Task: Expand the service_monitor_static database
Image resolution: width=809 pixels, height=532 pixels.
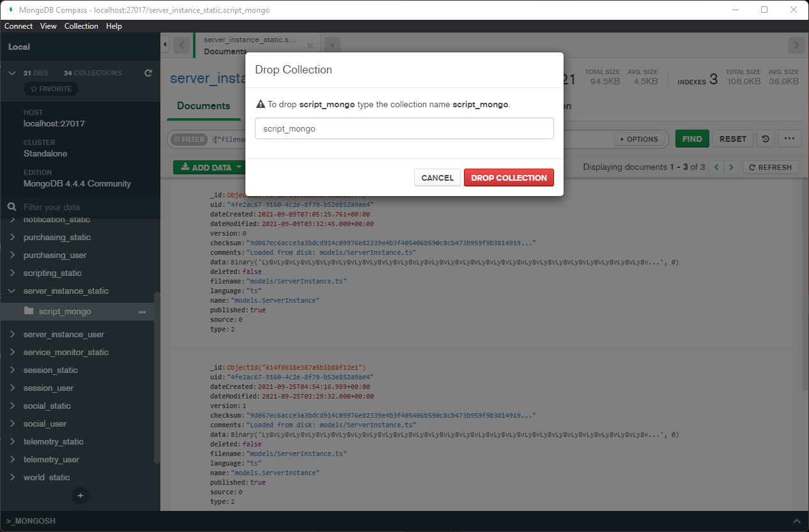Action: [12, 352]
